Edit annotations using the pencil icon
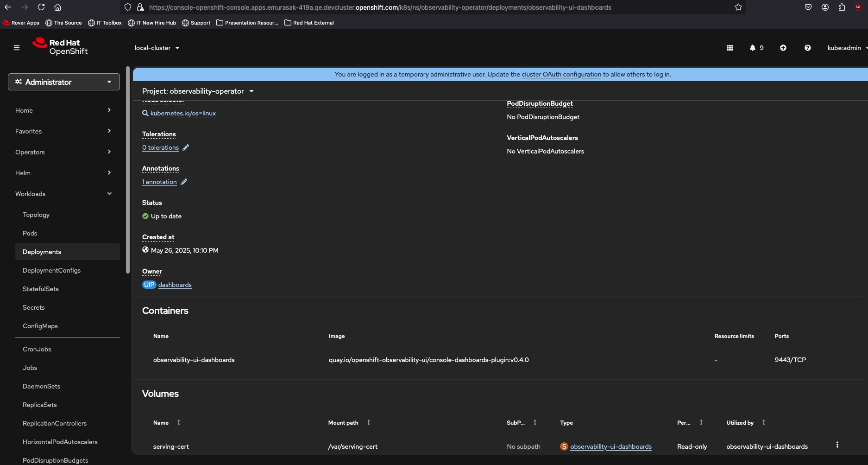The height and width of the screenshot is (465, 868). point(184,182)
